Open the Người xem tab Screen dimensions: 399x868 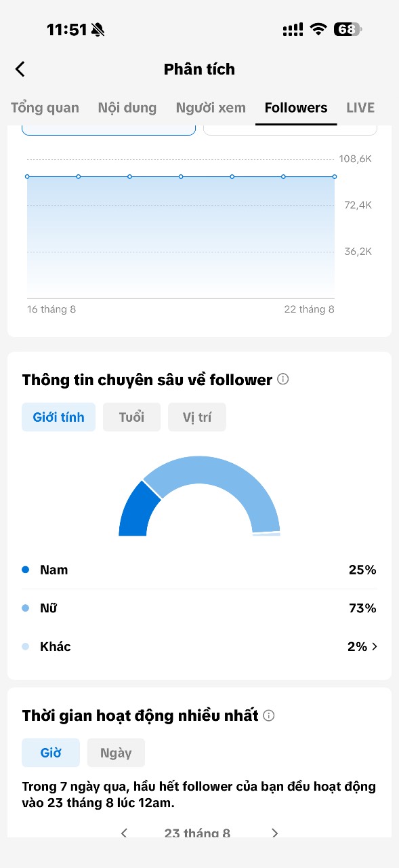tap(211, 108)
